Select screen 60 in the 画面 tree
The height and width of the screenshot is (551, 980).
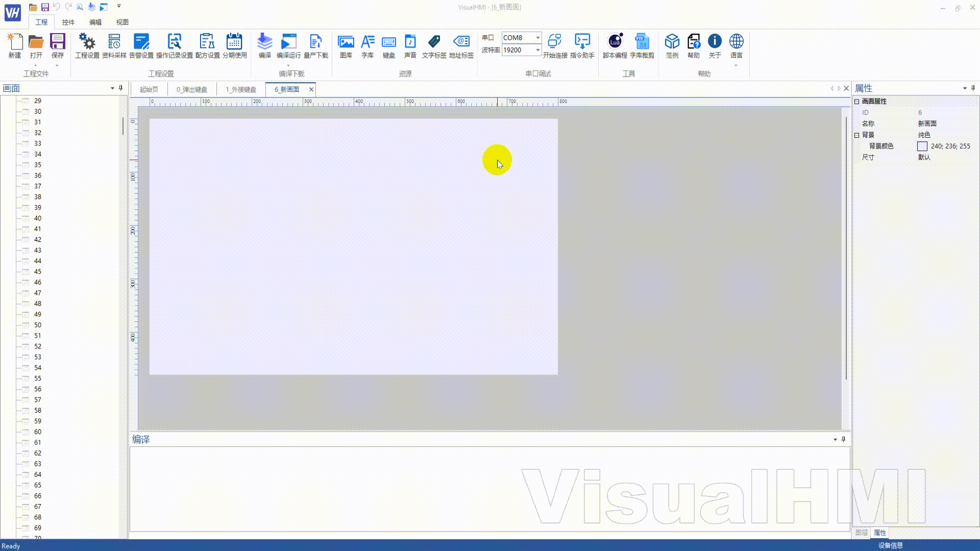(x=38, y=432)
